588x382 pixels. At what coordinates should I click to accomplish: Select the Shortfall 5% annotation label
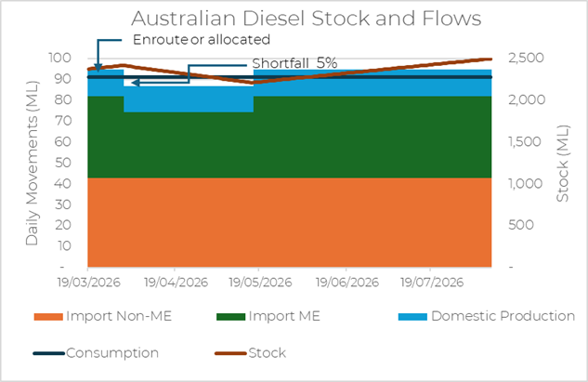coord(294,63)
